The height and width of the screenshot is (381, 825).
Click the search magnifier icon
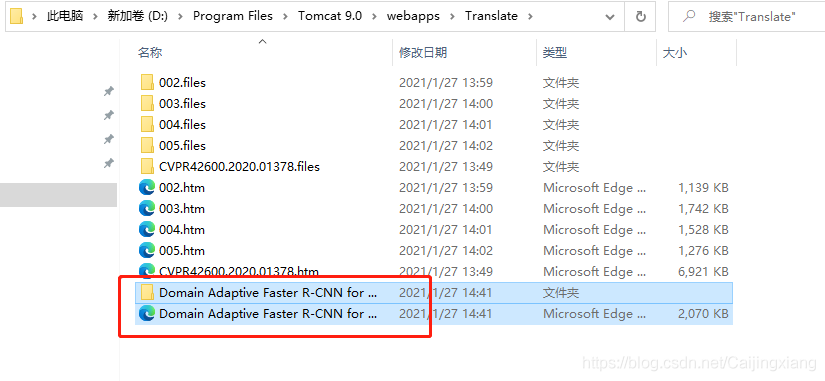pyautogui.click(x=689, y=16)
